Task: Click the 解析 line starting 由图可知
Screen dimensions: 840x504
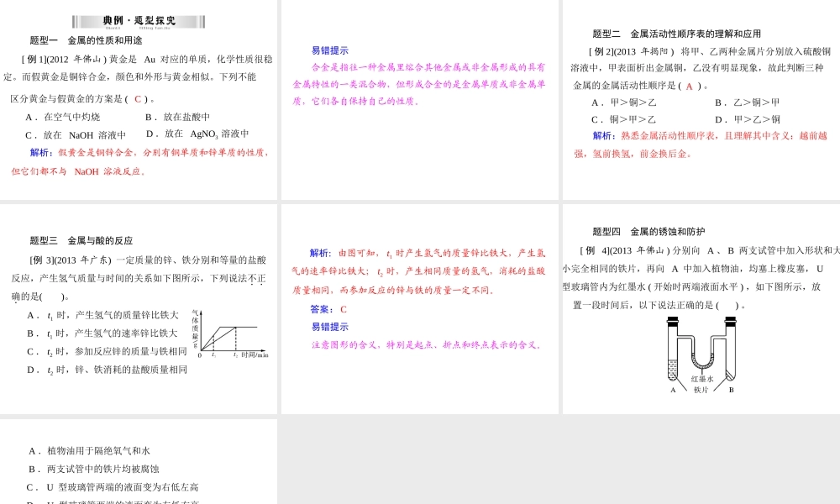Action: click(428, 254)
